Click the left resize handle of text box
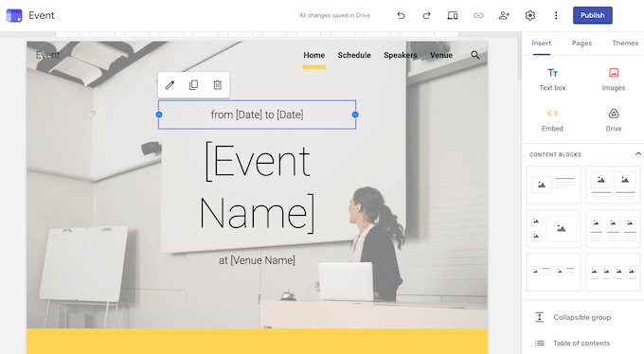This screenshot has height=354, width=644. click(159, 115)
